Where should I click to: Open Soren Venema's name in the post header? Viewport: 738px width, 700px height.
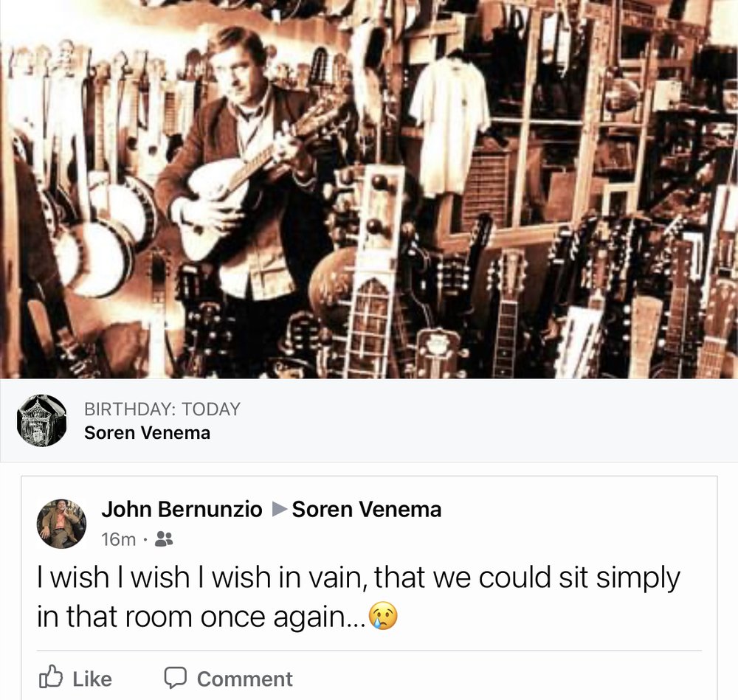(367, 510)
